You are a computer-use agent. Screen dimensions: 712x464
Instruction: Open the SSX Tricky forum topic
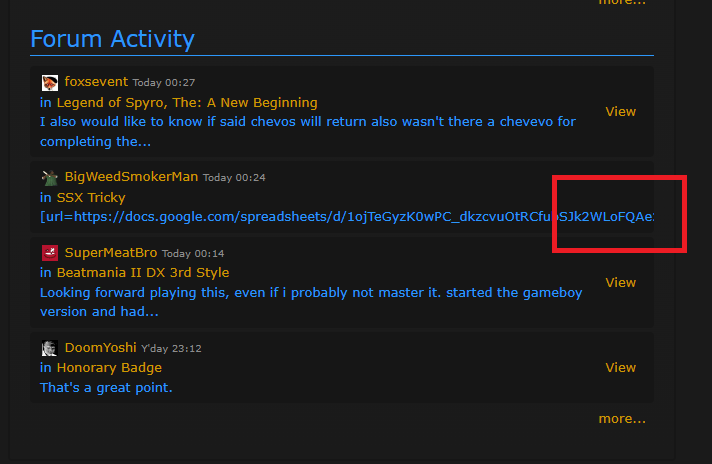coord(91,197)
